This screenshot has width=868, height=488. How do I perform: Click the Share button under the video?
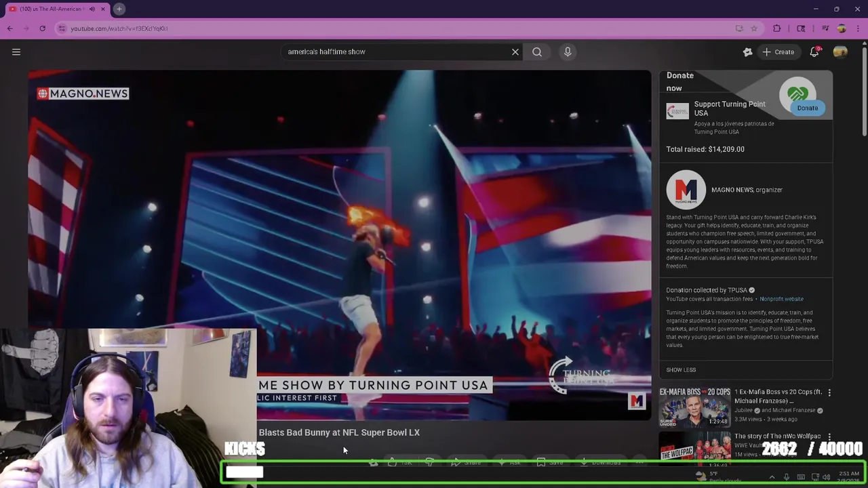[467, 462]
